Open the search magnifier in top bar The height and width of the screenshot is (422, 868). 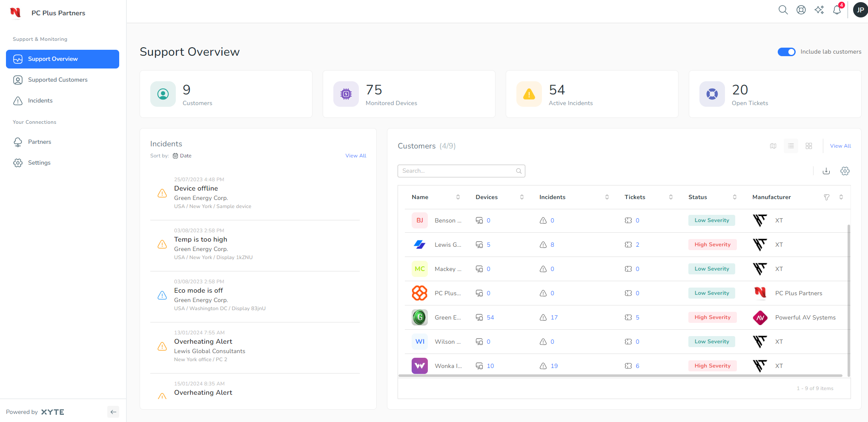tap(783, 10)
